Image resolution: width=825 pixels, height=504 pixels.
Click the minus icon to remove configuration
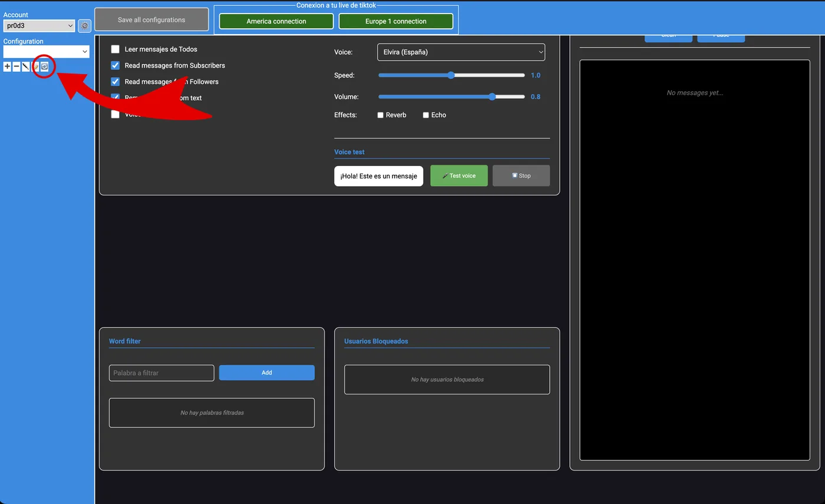click(16, 67)
